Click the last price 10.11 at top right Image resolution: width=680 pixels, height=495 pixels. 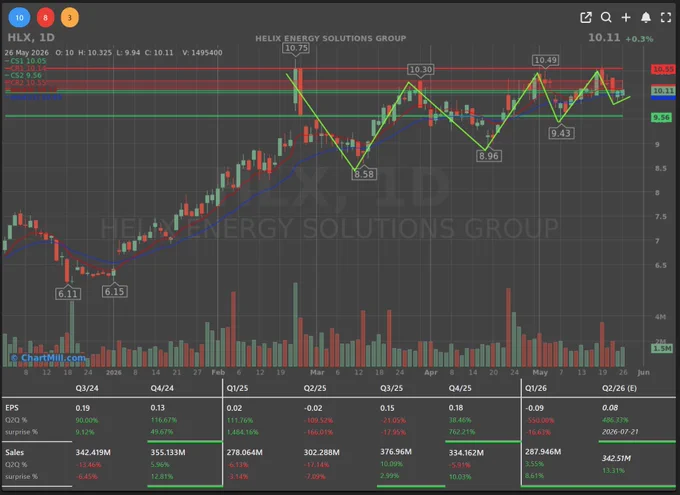[x=604, y=38]
